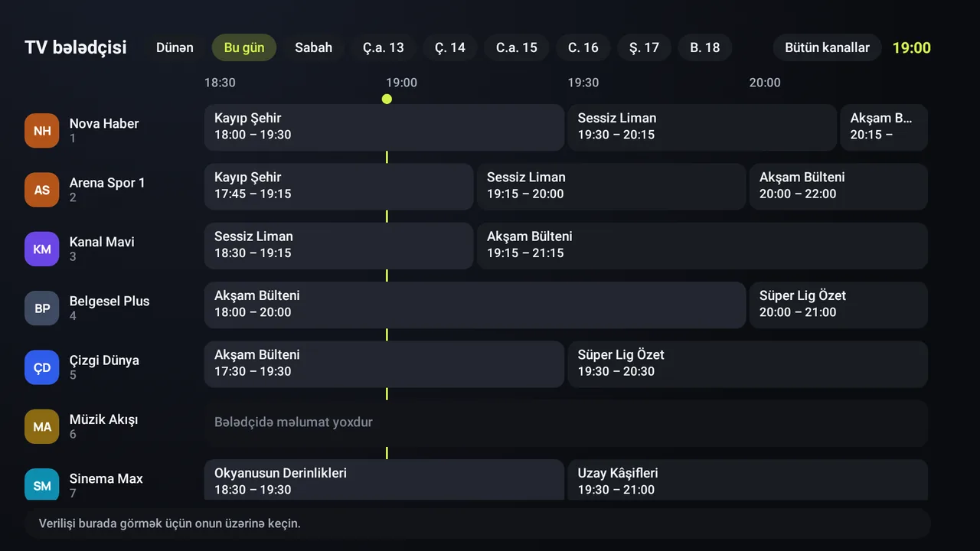Click the Bələdçidə məlumat yoxdur row

point(566,423)
